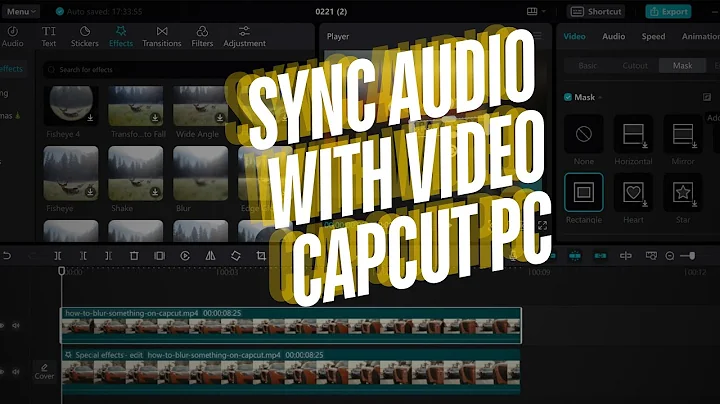Select the upper how-to-blur-something-on-capcut.mp4 clip
This screenshot has width=720, height=404.
tap(291, 325)
